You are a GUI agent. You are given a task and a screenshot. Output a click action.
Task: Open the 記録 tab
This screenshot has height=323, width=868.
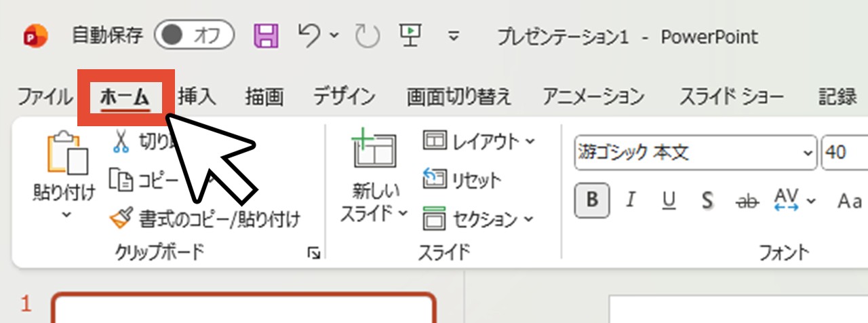pyautogui.click(x=837, y=97)
